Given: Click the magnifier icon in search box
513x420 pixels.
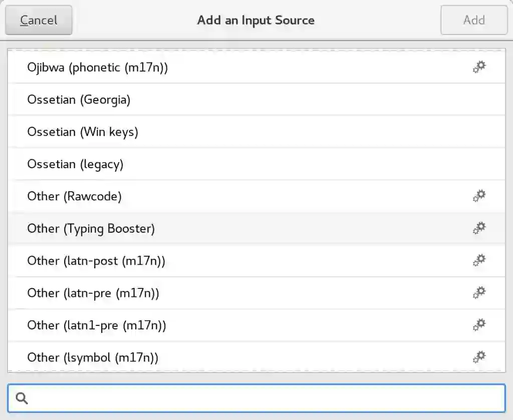Looking at the screenshot, I should [x=22, y=398].
